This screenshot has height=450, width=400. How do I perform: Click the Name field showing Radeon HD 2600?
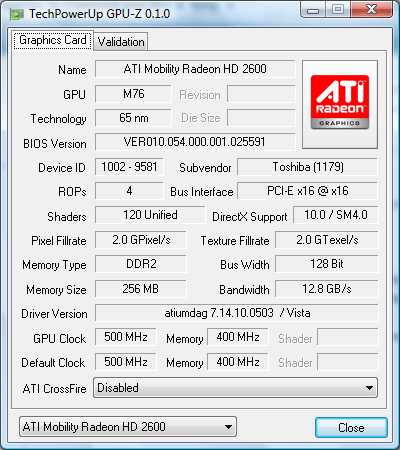(195, 69)
